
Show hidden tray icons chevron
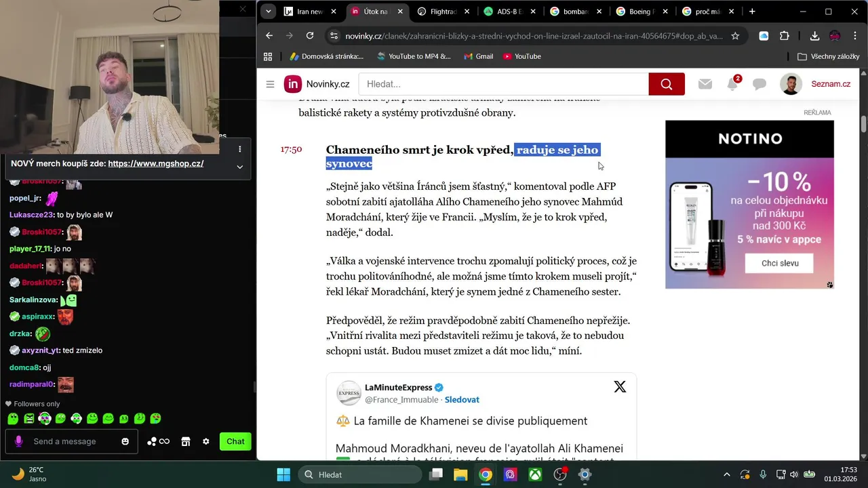point(727,474)
